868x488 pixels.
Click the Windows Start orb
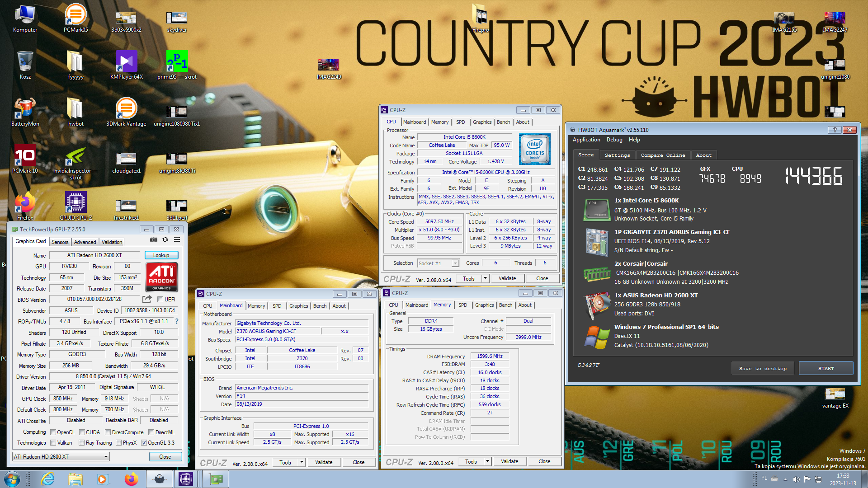pos(12,479)
